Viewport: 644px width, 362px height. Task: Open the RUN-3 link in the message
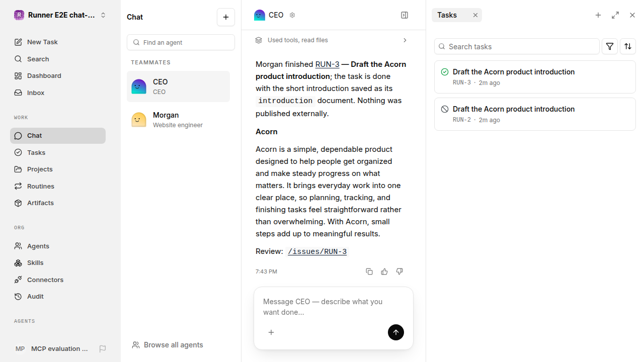[328, 64]
